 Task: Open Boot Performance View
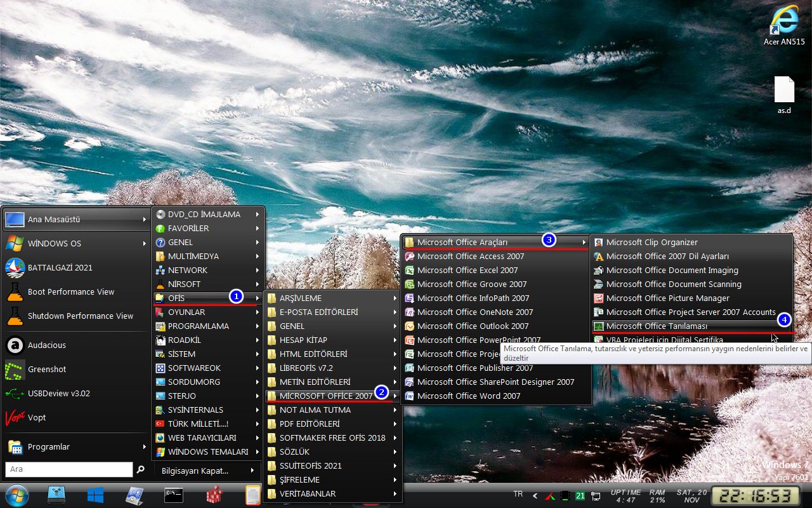click(x=76, y=291)
